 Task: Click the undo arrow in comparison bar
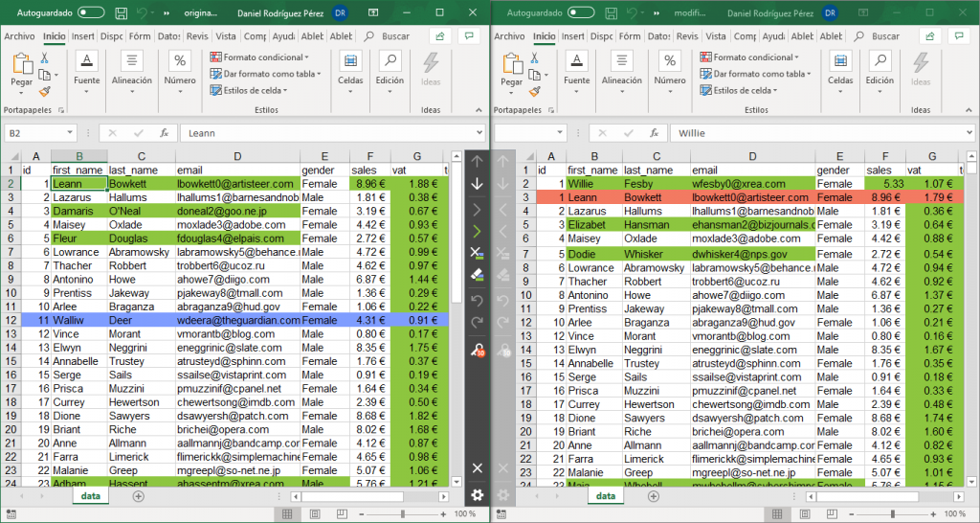tap(477, 300)
